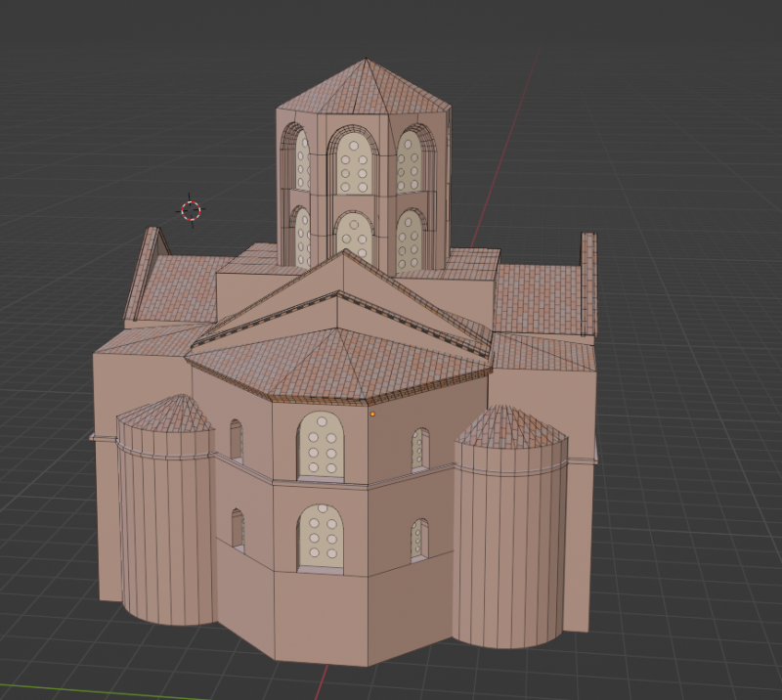
Task: Click the tower's lower center arched window
Action: pyautogui.click(x=354, y=239)
